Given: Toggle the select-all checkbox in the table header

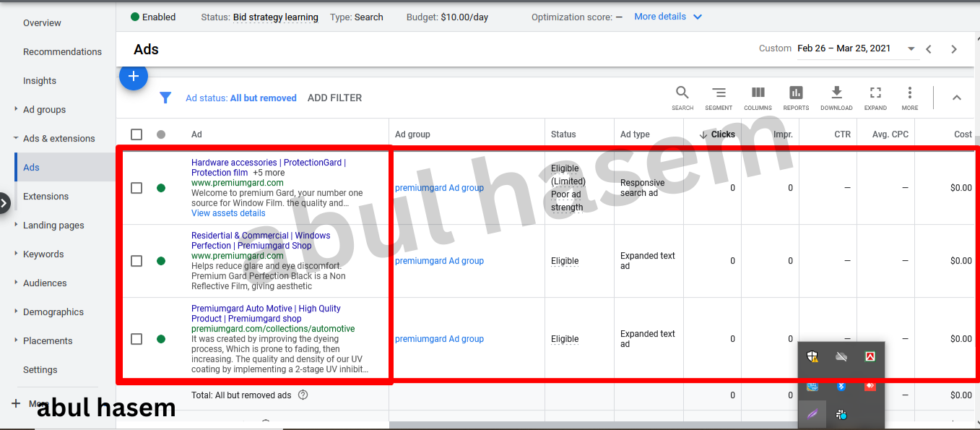Looking at the screenshot, I should (x=136, y=134).
